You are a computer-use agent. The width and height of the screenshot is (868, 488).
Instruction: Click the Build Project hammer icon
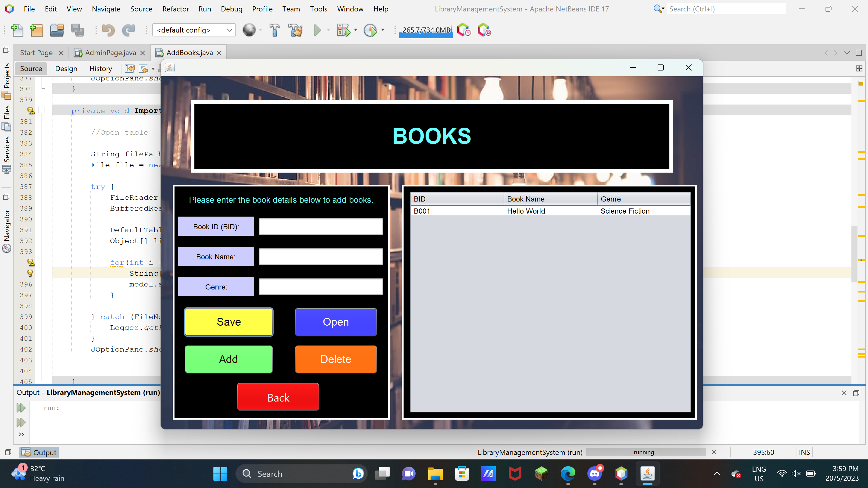(275, 30)
